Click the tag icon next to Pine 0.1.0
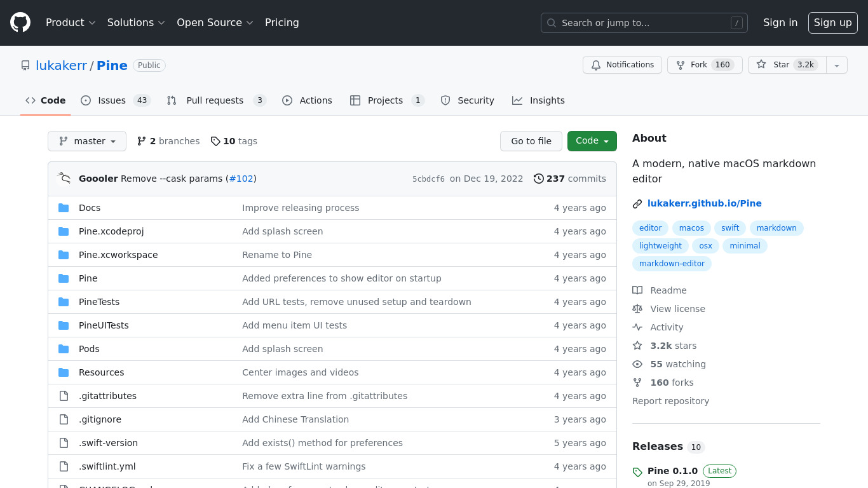 pyautogui.click(x=637, y=472)
